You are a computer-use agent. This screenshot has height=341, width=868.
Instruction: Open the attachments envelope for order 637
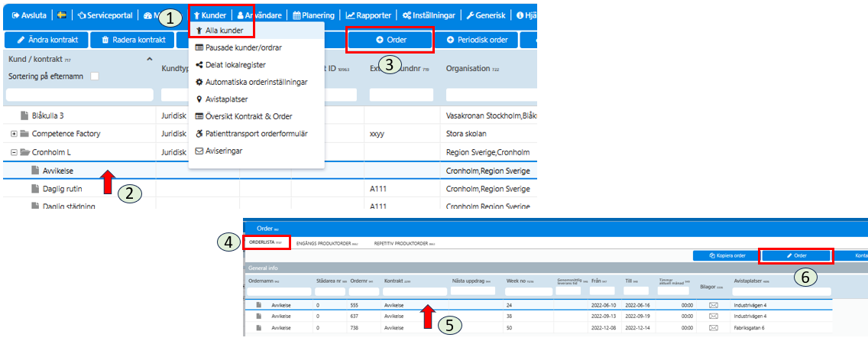[x=714, y=316]
